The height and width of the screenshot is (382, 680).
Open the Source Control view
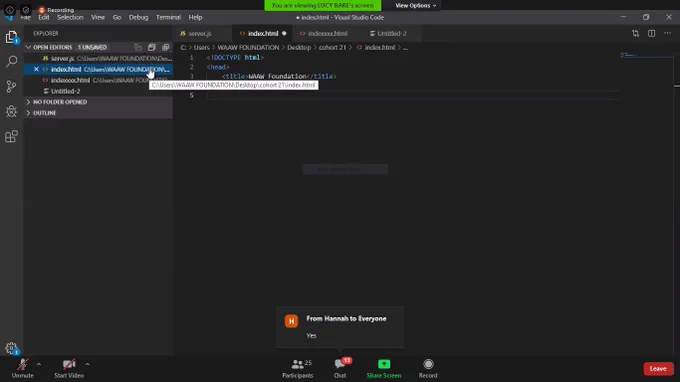click(12, 86)
